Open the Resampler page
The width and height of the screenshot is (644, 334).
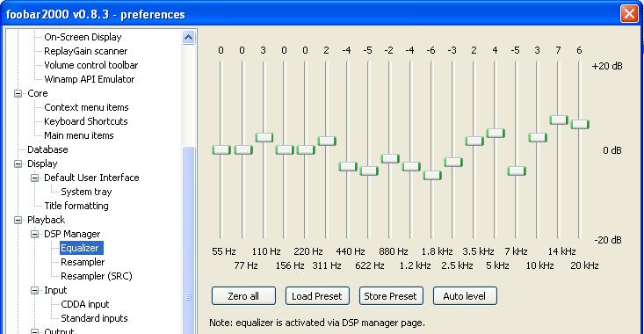click(x=83, y=262)
